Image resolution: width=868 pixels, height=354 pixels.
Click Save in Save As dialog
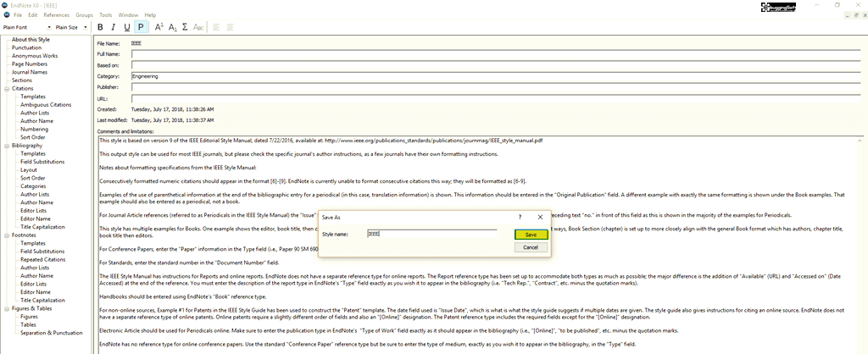click(x=531, y=235)
